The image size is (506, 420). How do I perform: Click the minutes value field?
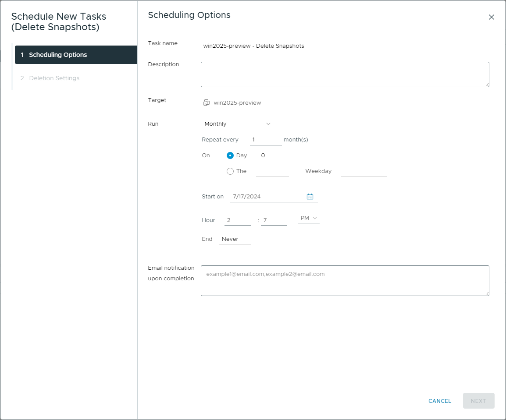click(274, 220)
